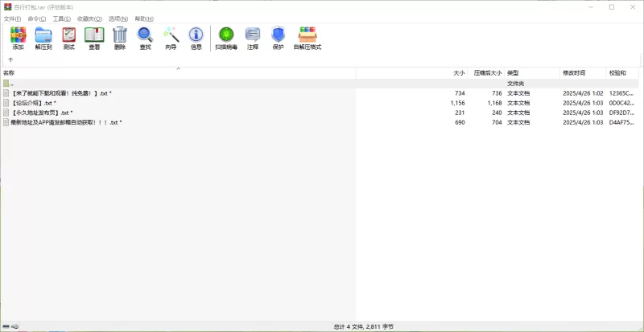This screenshot has width=644, height=332.
Task: Open the 工具(S) menu
Action: [x=62, y=18]
